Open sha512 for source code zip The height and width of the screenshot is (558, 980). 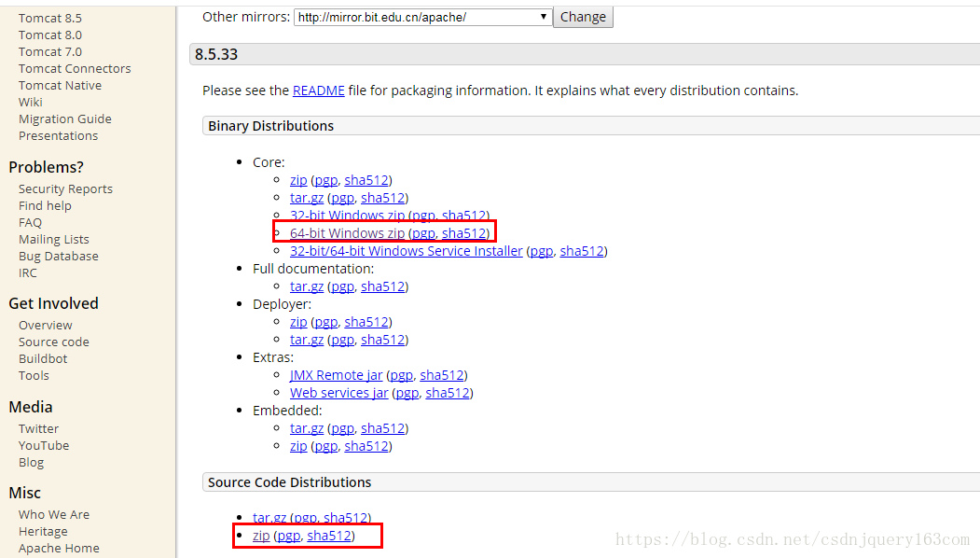click(x=329, y=536)
